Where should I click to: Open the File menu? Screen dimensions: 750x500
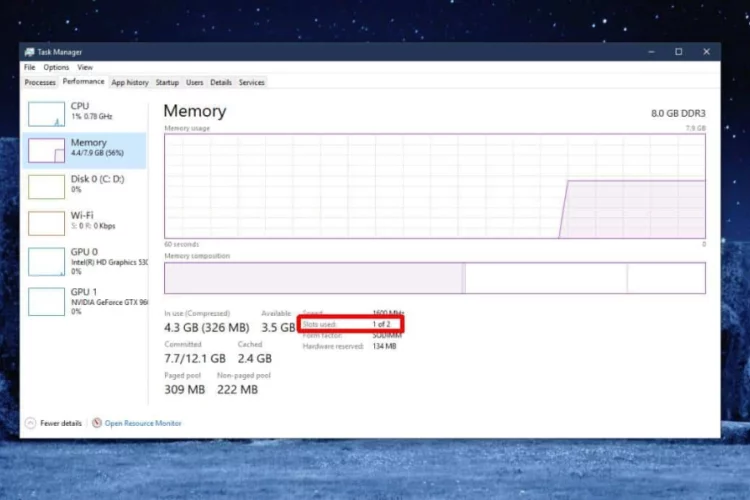tap(30, 67)
